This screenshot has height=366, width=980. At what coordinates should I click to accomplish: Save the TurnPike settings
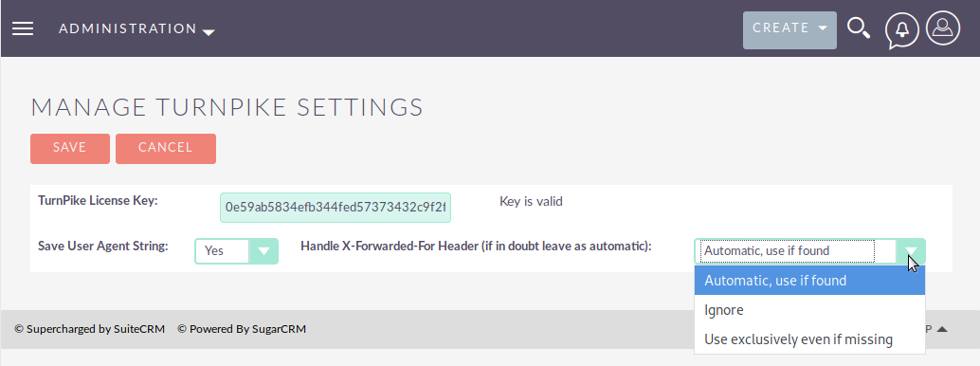pos(70,148)
